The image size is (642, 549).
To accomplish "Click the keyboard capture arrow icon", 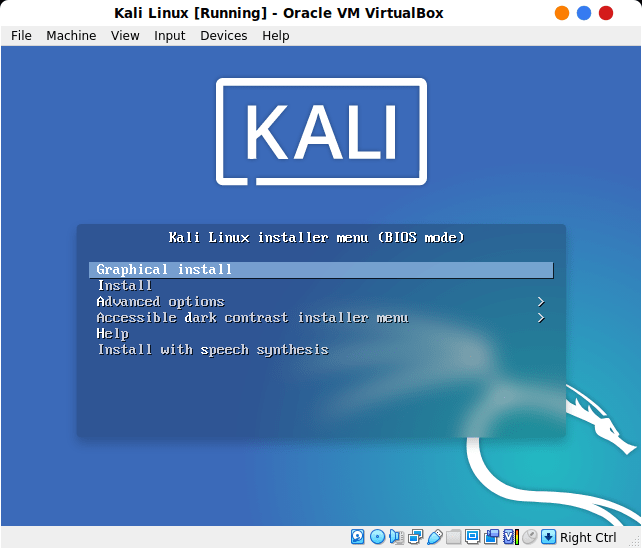I will [548, 536].
